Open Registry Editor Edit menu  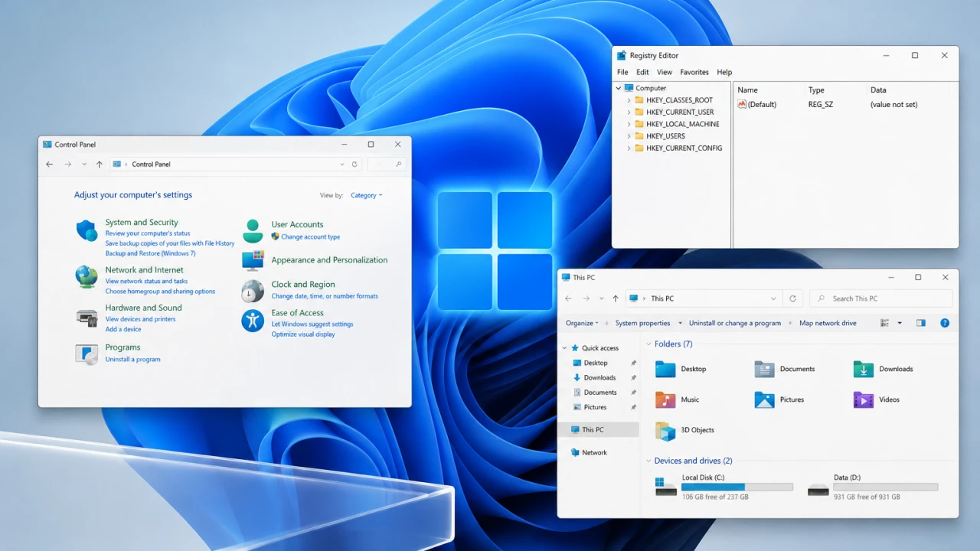(642, 72)
